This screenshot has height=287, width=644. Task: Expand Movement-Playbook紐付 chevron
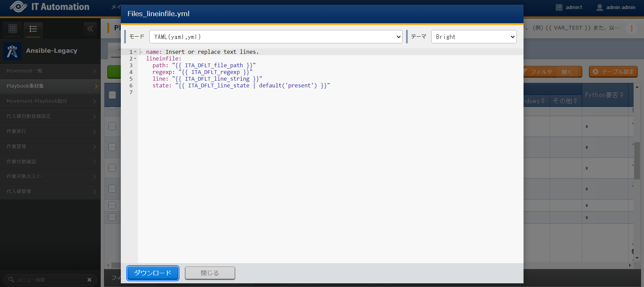click(x=95, y=101)
